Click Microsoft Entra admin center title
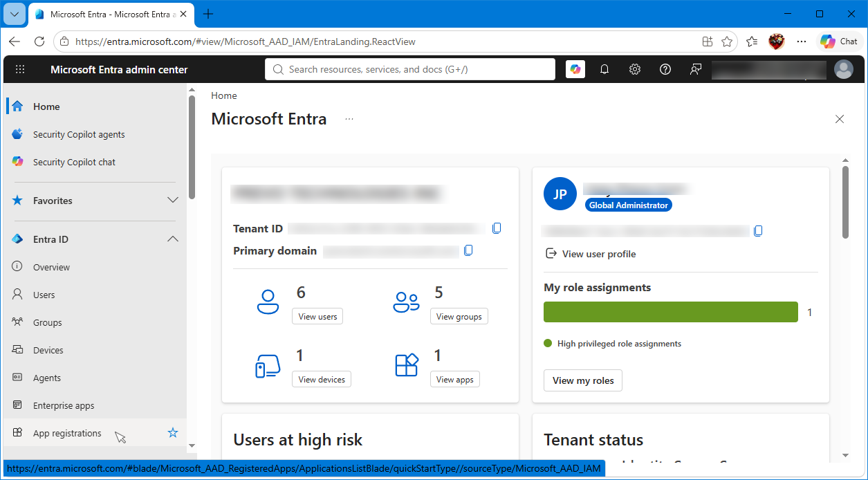Image resolution: width=868 pixels, height=480 pixels. coord(119,69)
